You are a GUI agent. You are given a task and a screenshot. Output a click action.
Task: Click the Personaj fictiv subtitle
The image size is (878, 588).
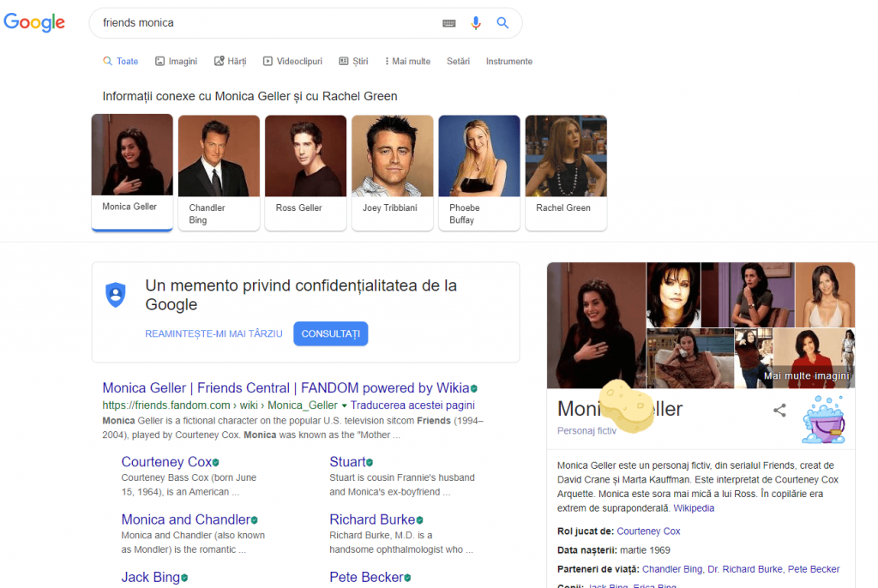coord(586,431)
